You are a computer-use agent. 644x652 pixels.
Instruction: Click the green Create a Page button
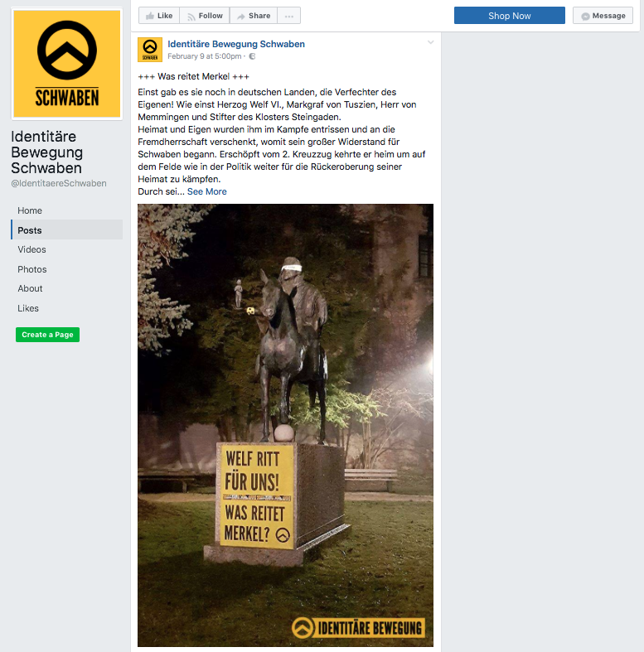pos(47,335)
